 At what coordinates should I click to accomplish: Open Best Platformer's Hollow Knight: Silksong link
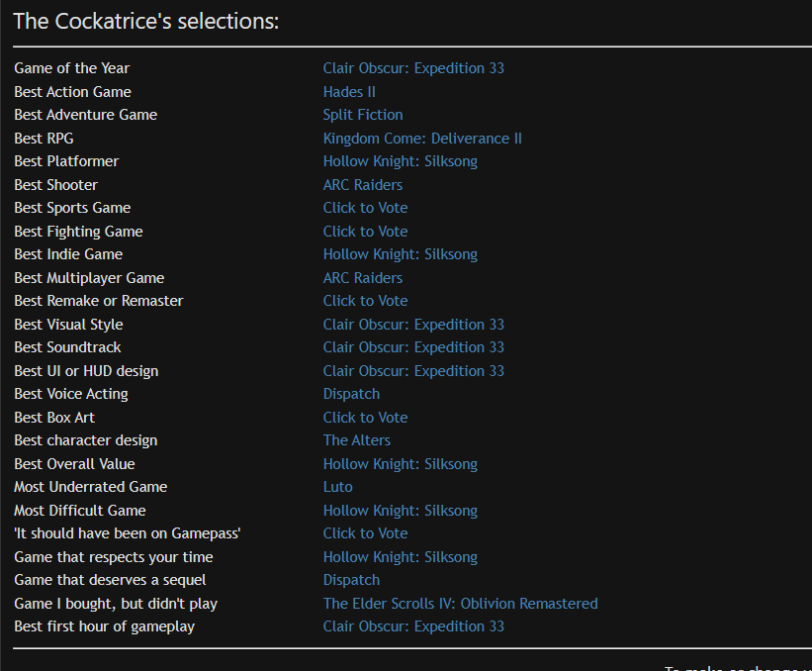(x=400, y=161)
